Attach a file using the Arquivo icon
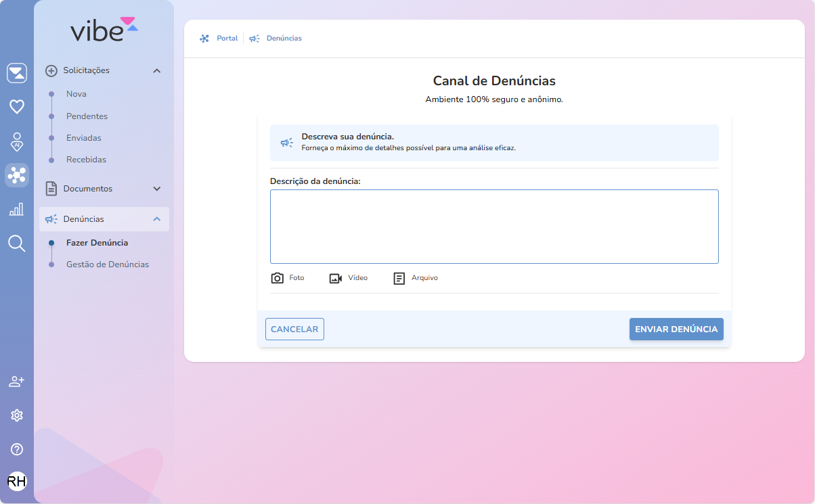The height and width of the screenshot is (504, 815). click(x=399, y=278)
